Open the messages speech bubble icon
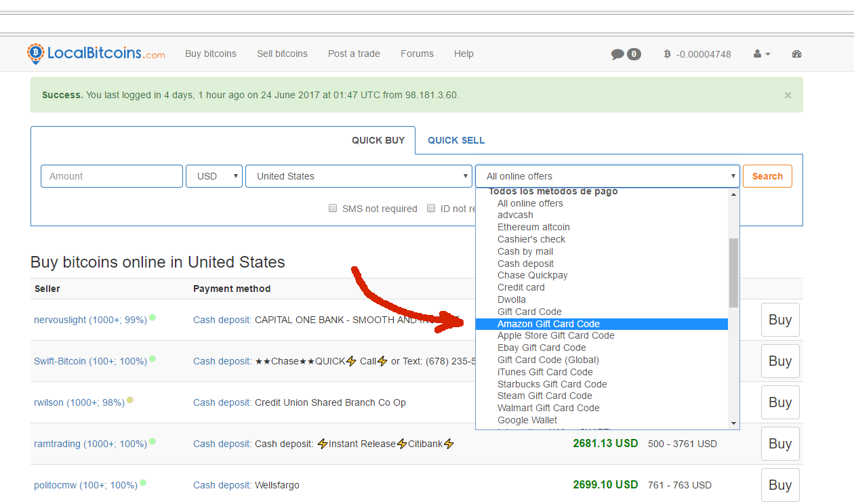854x504 pixels. click(617, 54)
